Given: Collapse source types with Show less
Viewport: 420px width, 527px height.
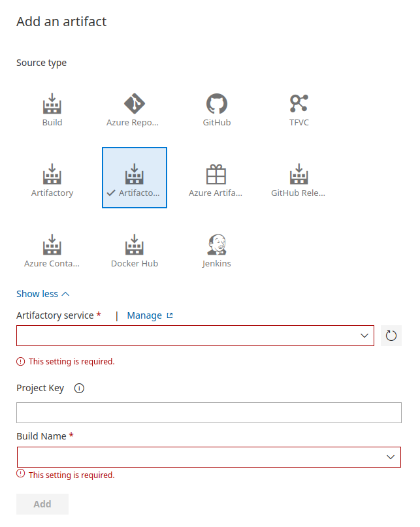Looking at the screenshot, I should click(x=42, y=294).
